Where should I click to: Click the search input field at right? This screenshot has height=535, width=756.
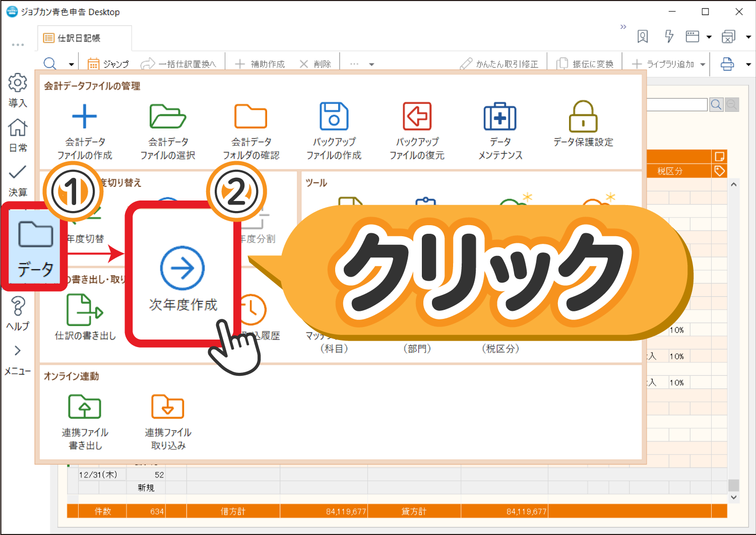point(677,104)
